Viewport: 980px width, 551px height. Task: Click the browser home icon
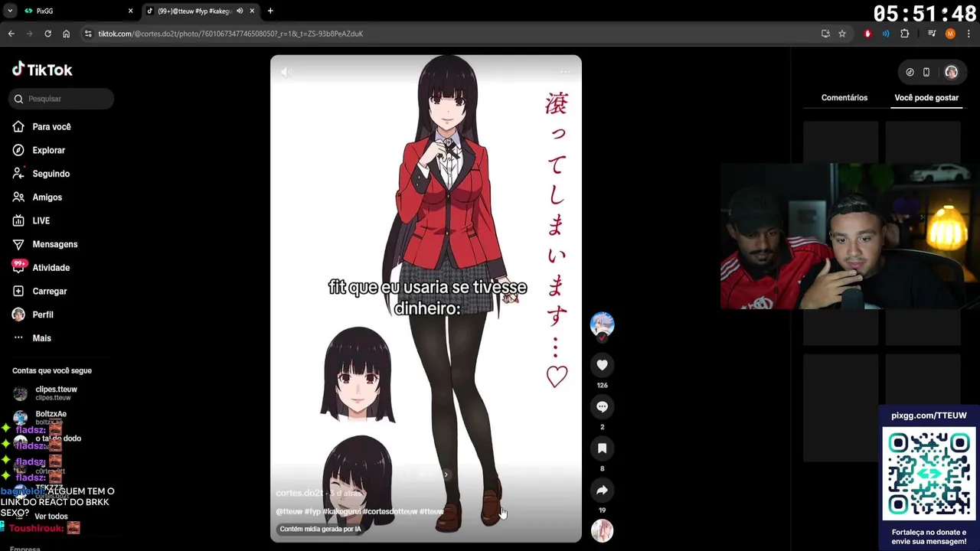(x=66, y=34)
